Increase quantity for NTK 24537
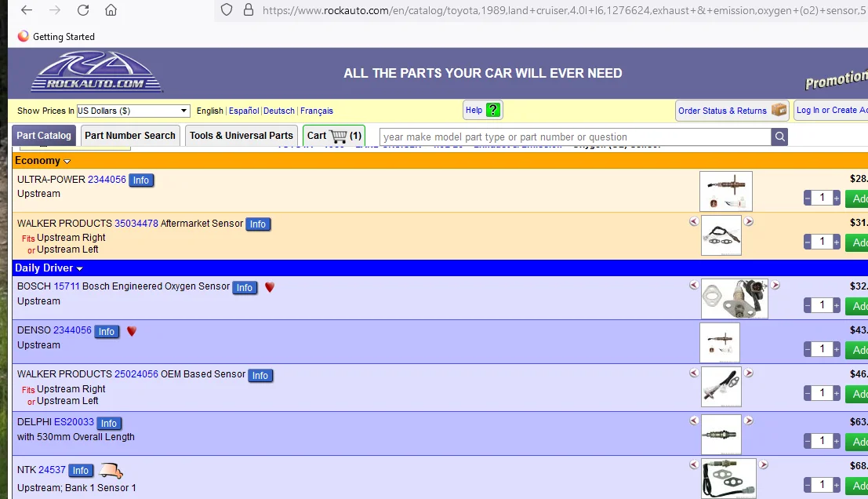This screenshot has height=499, width=868. [837, 485]
